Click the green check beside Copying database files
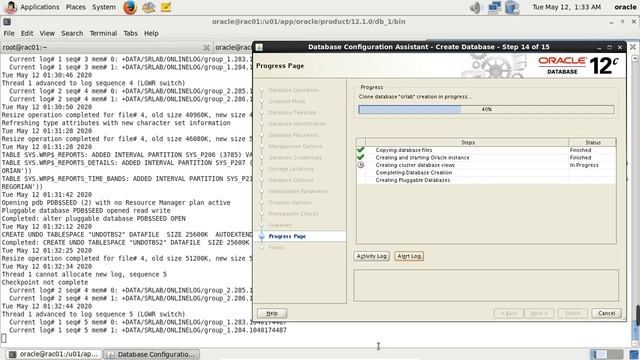640x360 pixels. coord(360,150)
